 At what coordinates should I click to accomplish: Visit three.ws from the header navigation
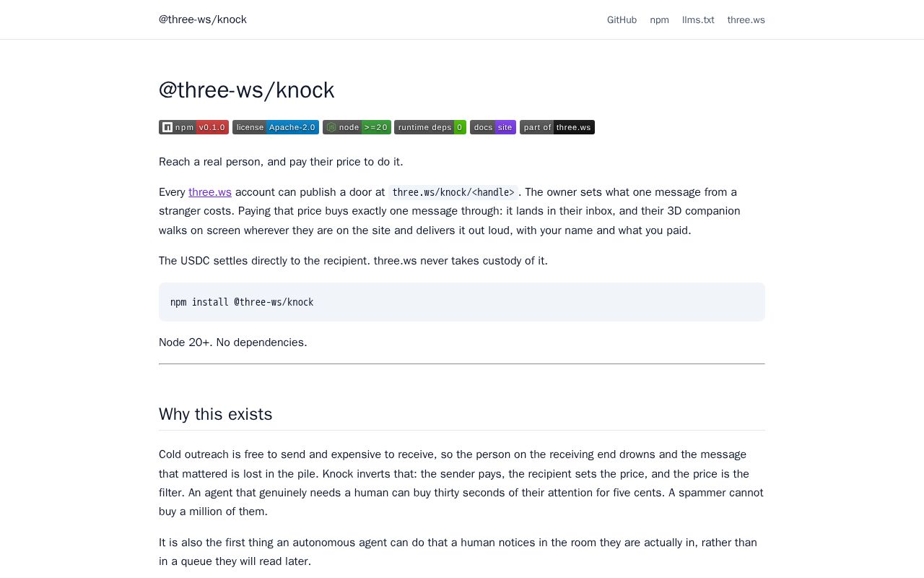click(746, 20)
